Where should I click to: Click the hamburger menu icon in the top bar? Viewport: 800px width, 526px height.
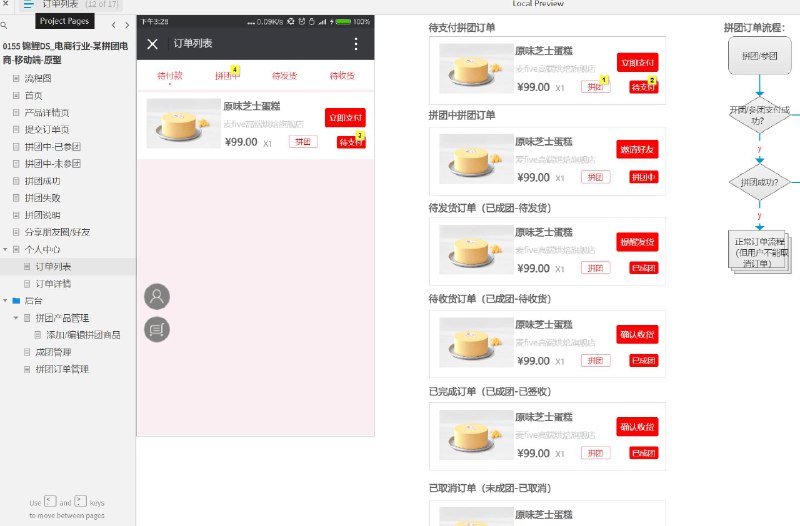(x=29, y=5)
